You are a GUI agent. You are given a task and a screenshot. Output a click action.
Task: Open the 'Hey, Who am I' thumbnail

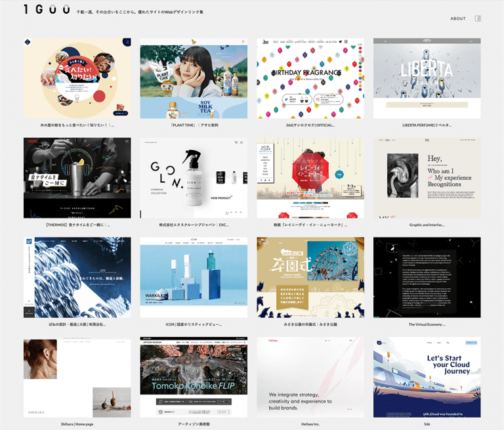pos(427,178)
